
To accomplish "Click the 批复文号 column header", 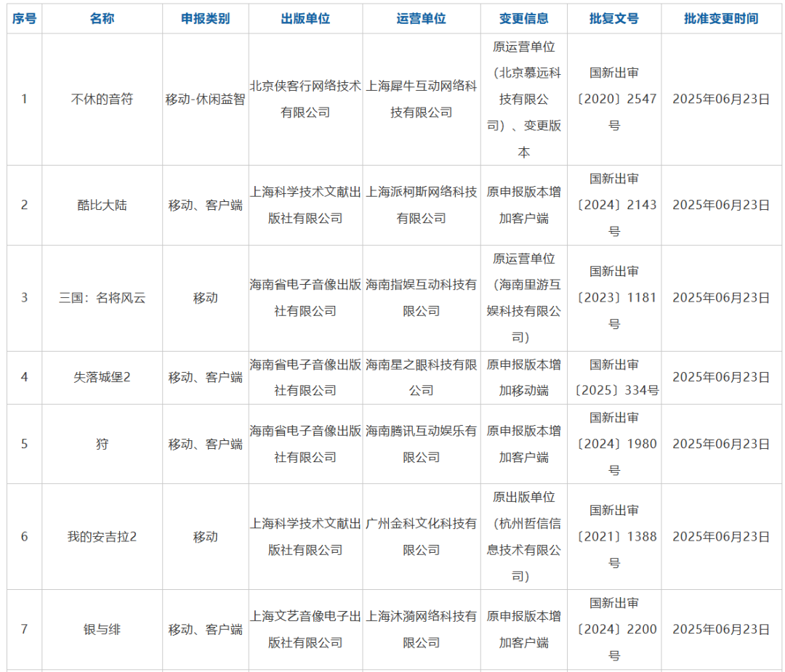I will (x=614, y=18).
